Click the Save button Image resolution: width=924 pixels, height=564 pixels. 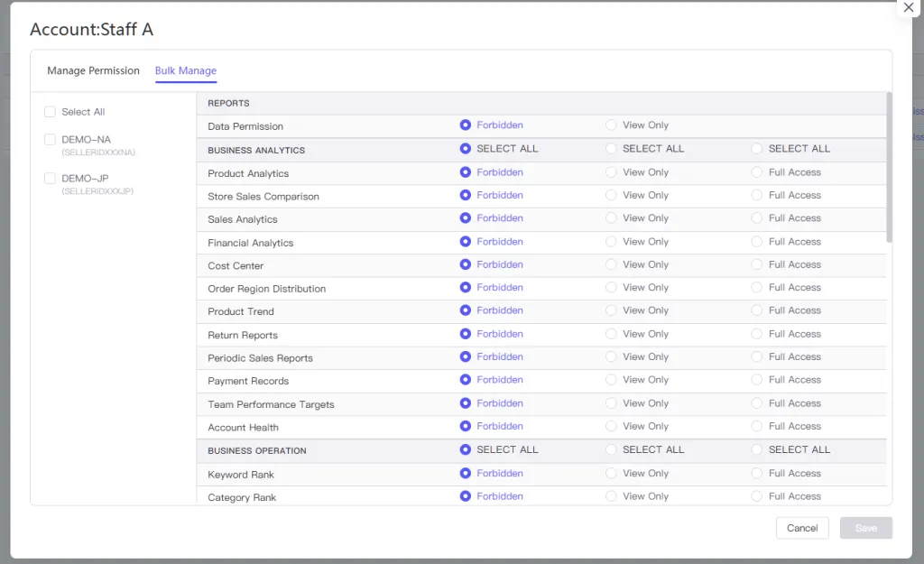pyautogui.click(x=865, y=528)
